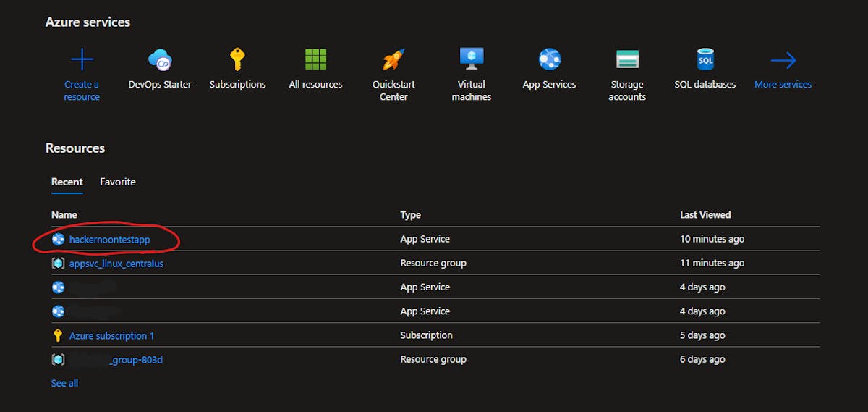
Task: Open Azure subscription 1 link
Action: [111, 336]
